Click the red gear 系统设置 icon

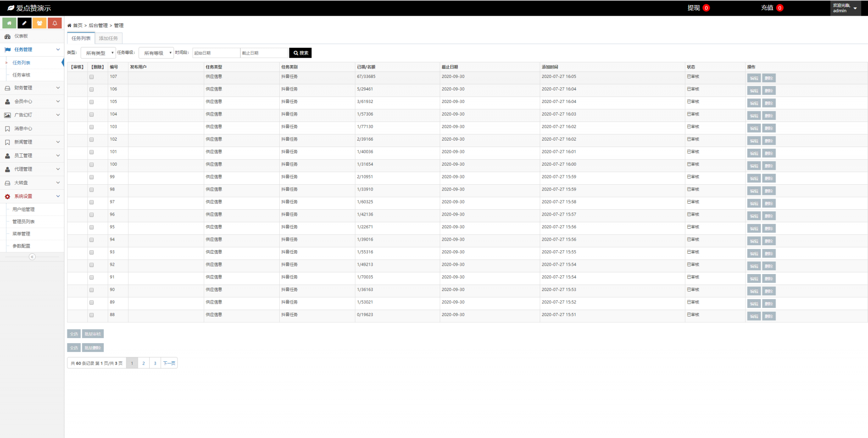[x=8, y=197]
